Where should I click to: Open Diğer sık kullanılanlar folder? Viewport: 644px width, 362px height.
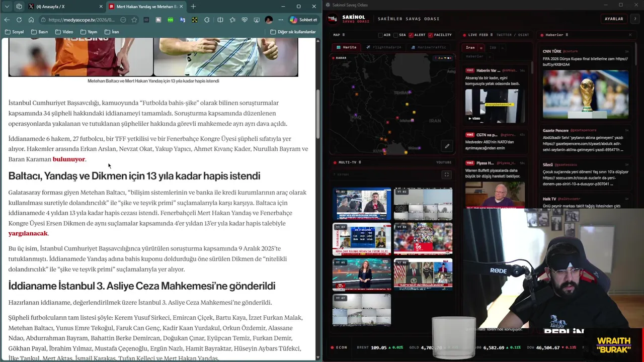click(293, 32)
